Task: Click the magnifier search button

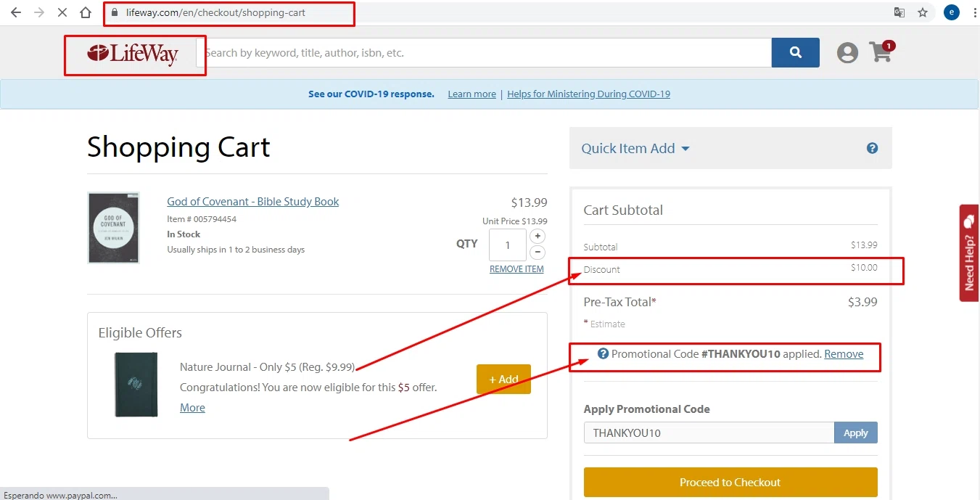Action: 796,52
